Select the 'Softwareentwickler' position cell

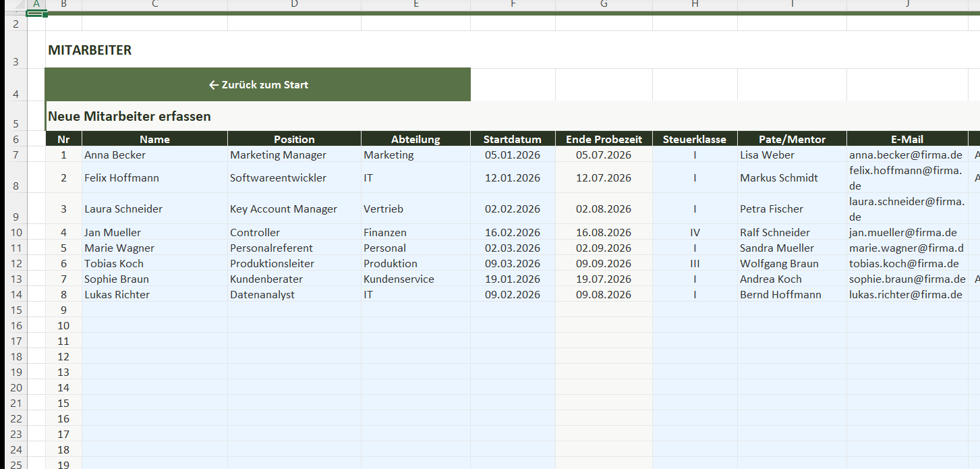(x=294, y=178)
